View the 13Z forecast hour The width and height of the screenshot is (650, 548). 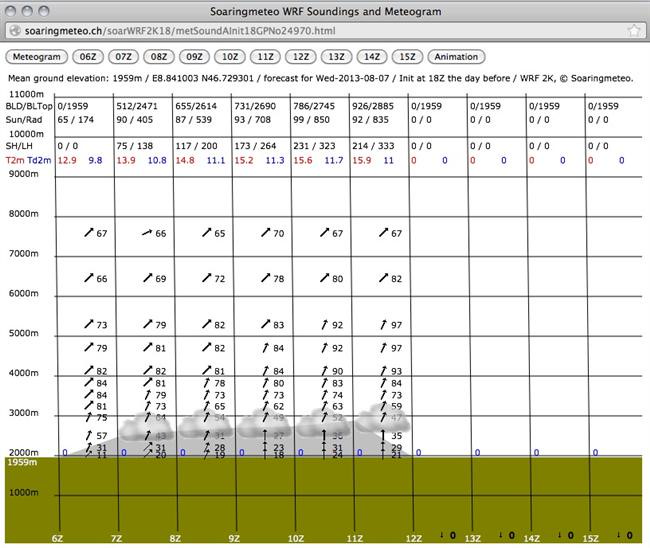pos(336,57)
